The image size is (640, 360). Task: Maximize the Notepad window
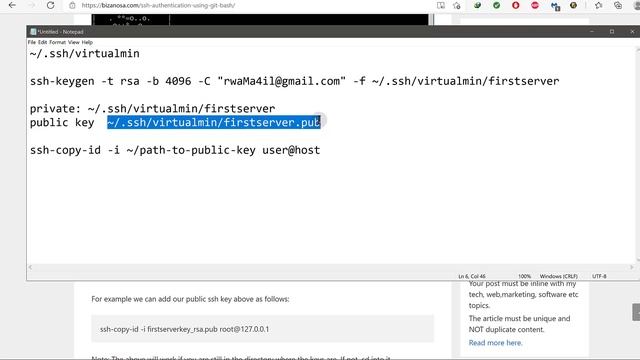[x=612, y=31]
